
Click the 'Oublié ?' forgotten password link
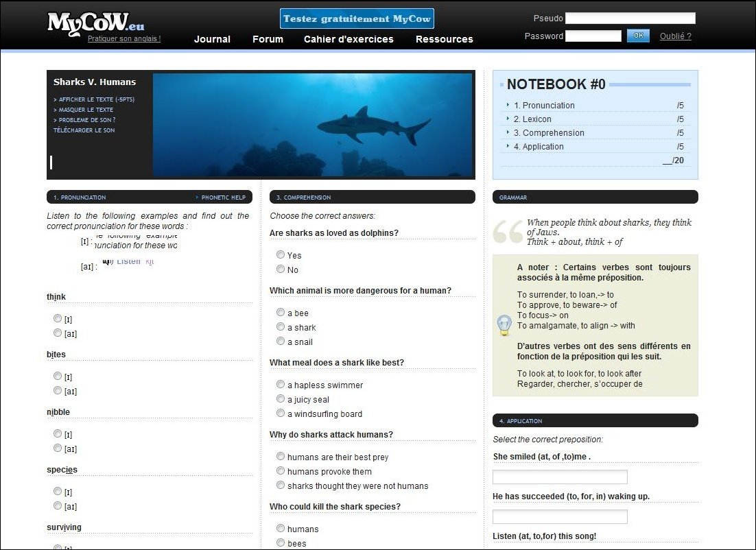pyautogui.click(x=675, y=36)
